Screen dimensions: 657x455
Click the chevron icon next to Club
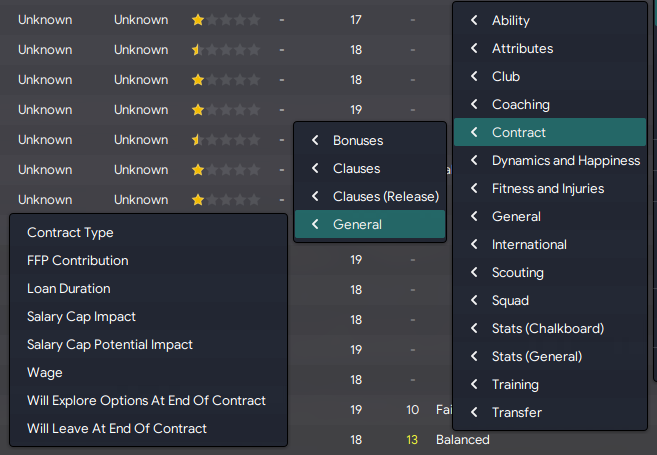[x=474, y=76]
